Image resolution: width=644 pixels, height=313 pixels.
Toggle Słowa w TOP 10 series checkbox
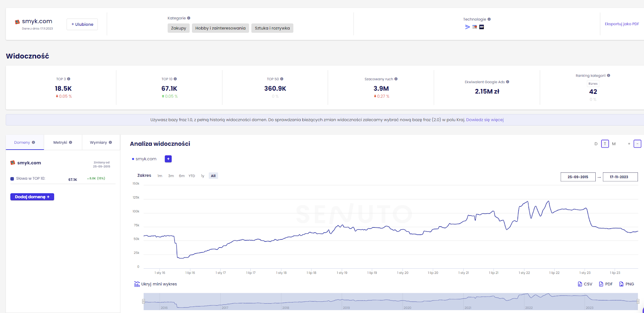(12, 178)
